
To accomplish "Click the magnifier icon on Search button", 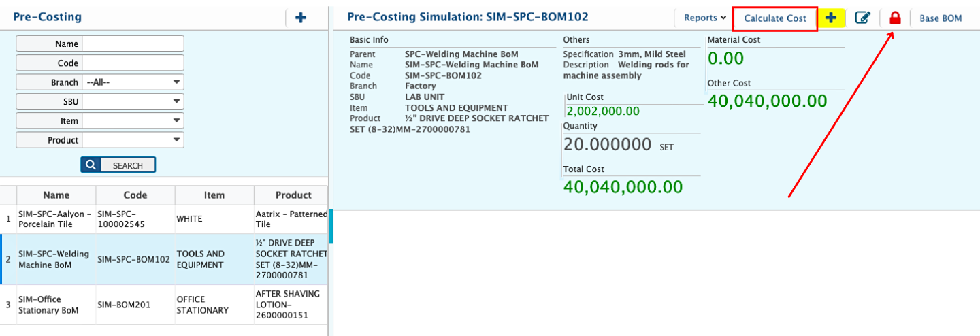I will click(91, 165).
